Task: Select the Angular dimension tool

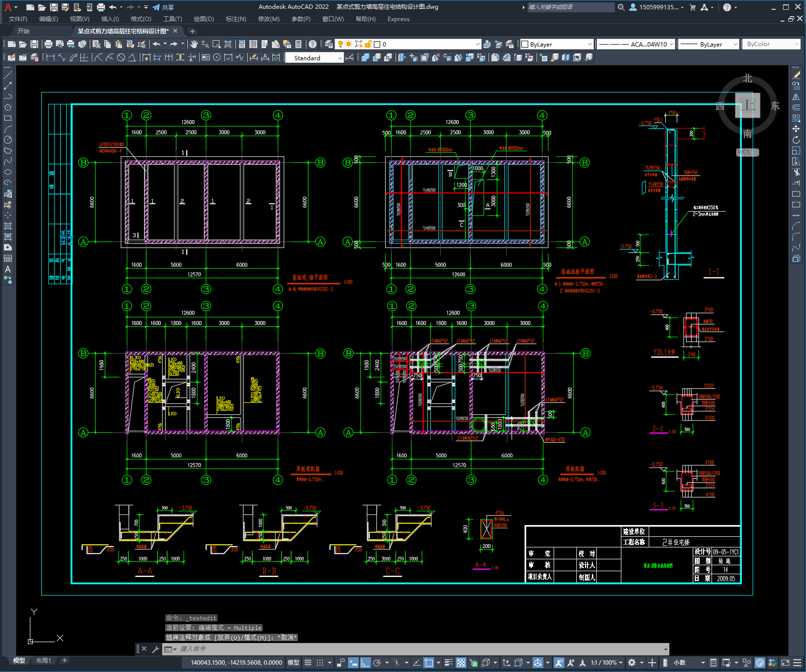Action: (x=132, y=57)
